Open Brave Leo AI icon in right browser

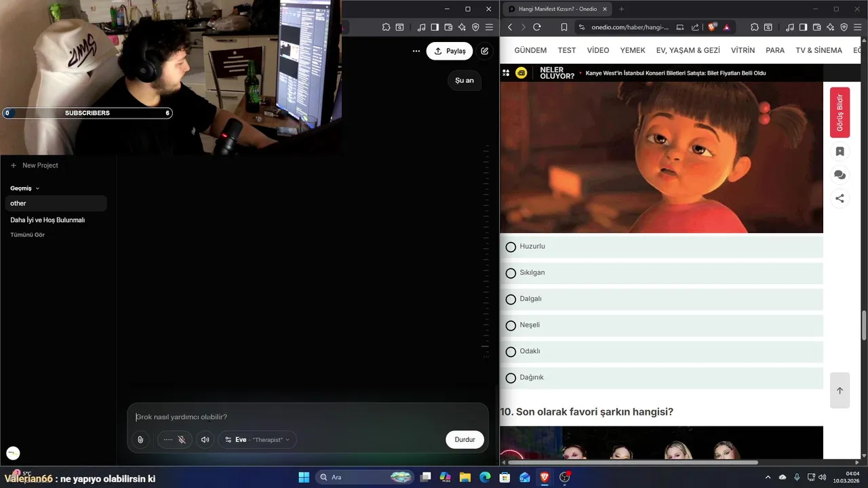pos(831,27)
